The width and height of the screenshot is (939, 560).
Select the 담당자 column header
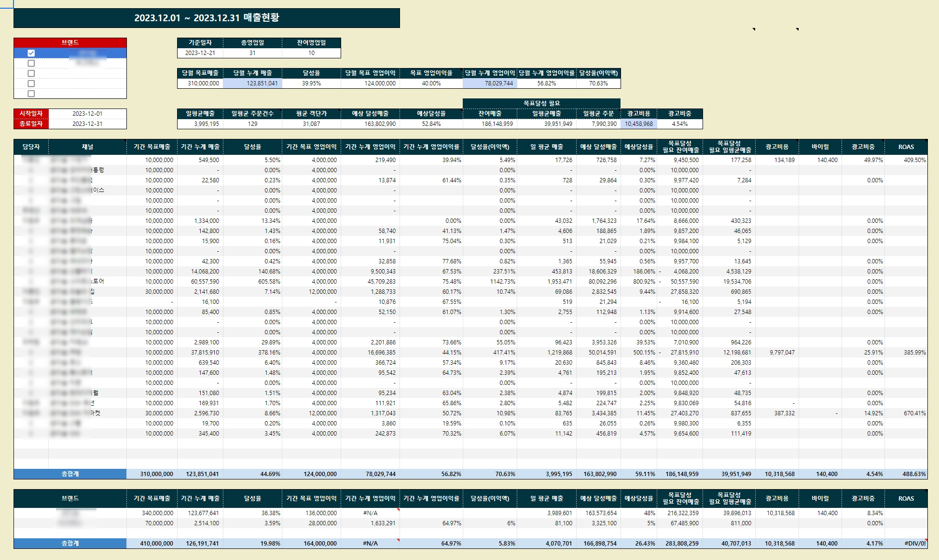tap(31, 147)
